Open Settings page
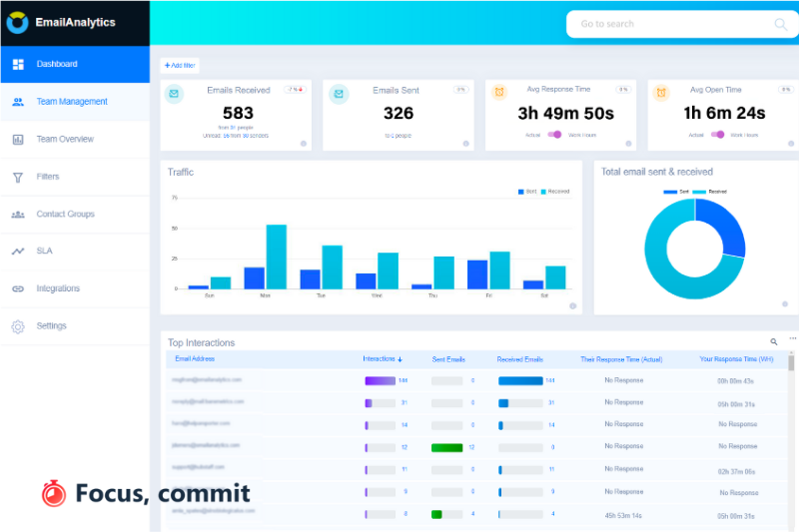The width and height of the screenshot is (799, 532). [x=75, y=325]
